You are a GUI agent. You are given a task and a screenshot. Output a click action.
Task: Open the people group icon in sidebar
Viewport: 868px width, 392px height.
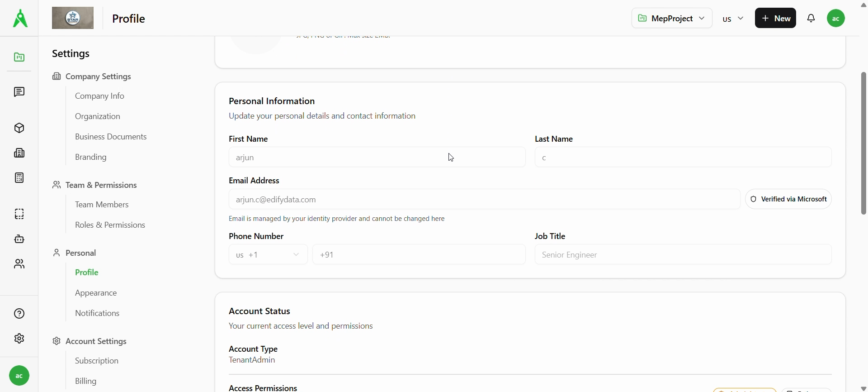19,264
